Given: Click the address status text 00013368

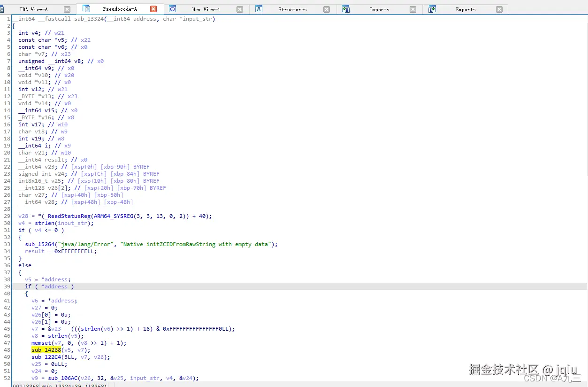Looking at the screenshot, I should coord(25,385).
